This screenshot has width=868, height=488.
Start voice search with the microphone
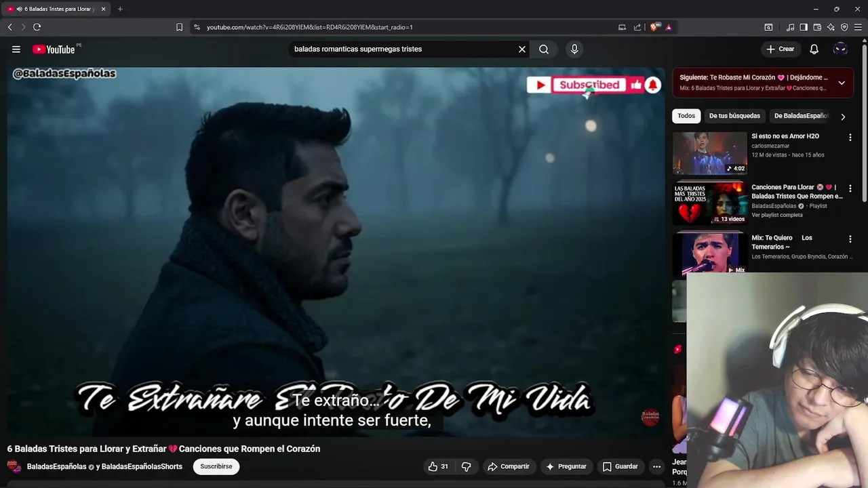coord(574,49)
